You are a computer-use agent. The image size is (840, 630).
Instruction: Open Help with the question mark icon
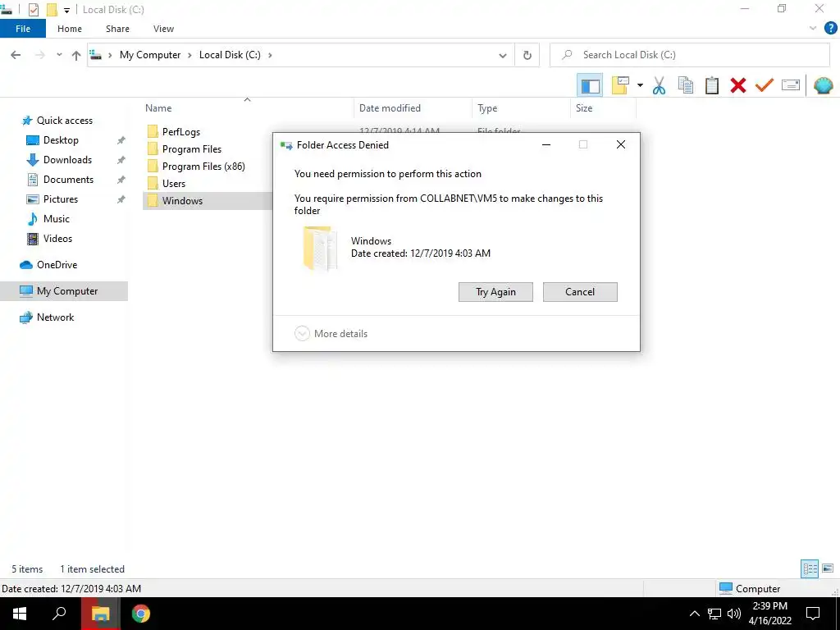(x=830, y=29)
